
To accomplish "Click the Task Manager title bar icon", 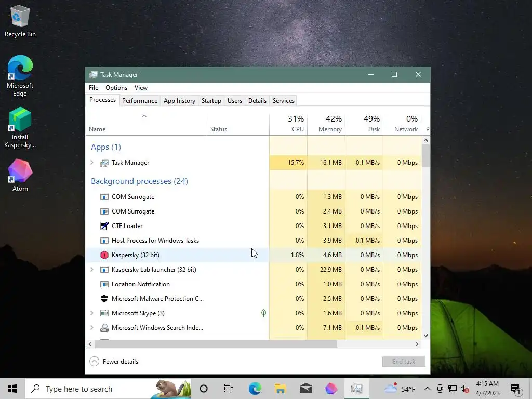I will click(94, 75).
